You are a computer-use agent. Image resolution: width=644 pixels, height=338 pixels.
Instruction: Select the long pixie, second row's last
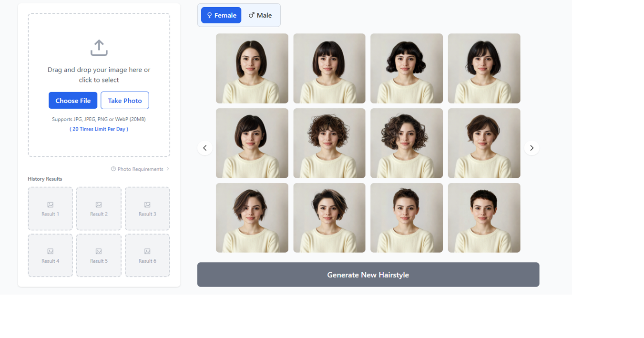[484, 143]
